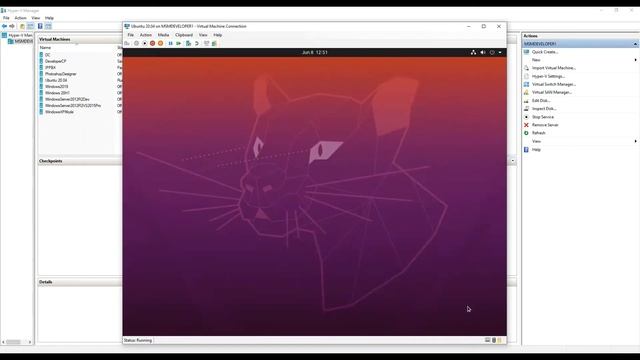The height and width of the screenshot is (360, 640).
Task: Click Inspect Disk action
Action: tap(544, 109)
